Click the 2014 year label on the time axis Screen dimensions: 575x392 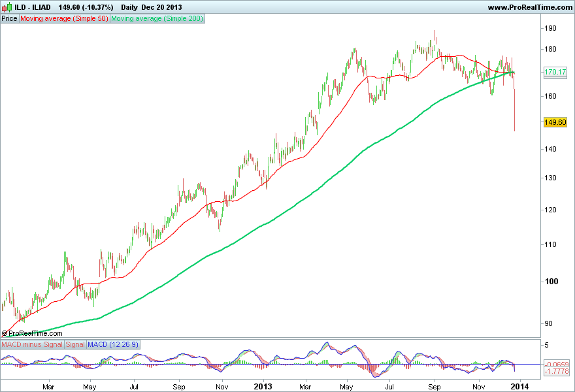coord(520,387)
